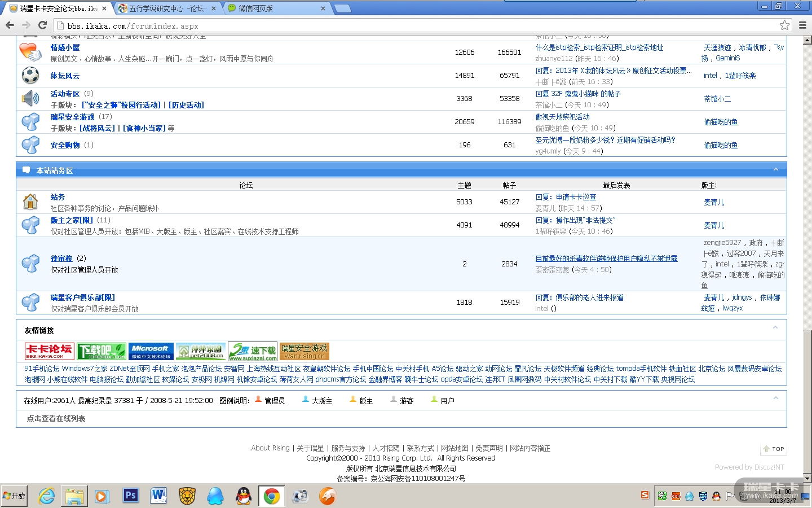This screenshot has width=812, height=508.
Task: Collapse the 本站站务区 section
Action: [x=776, y=170]
